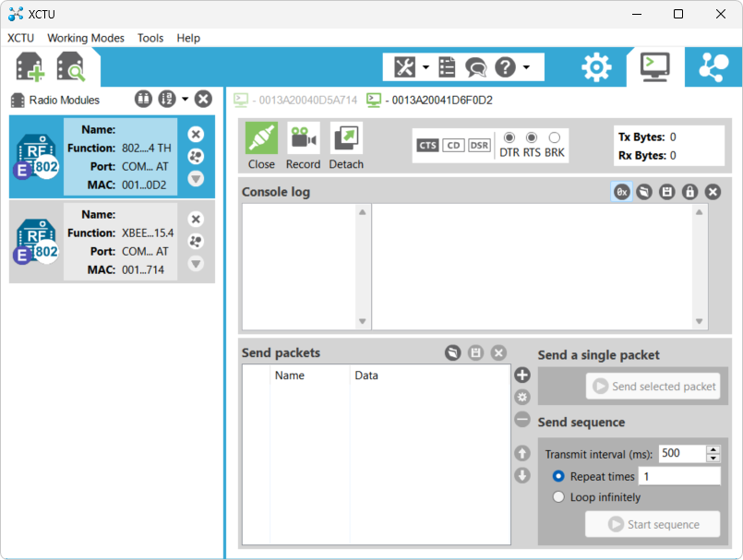Image resolution: width=743 pixels, height=560 pixels.
Task: Open the Tools wrench toolbar icon
Action: [404, 66]
